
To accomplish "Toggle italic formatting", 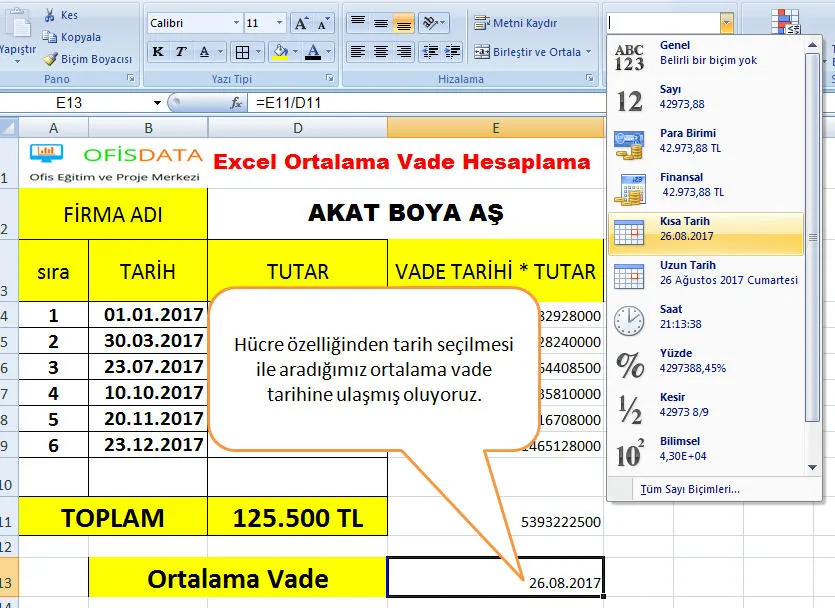I will pos(181,52).
